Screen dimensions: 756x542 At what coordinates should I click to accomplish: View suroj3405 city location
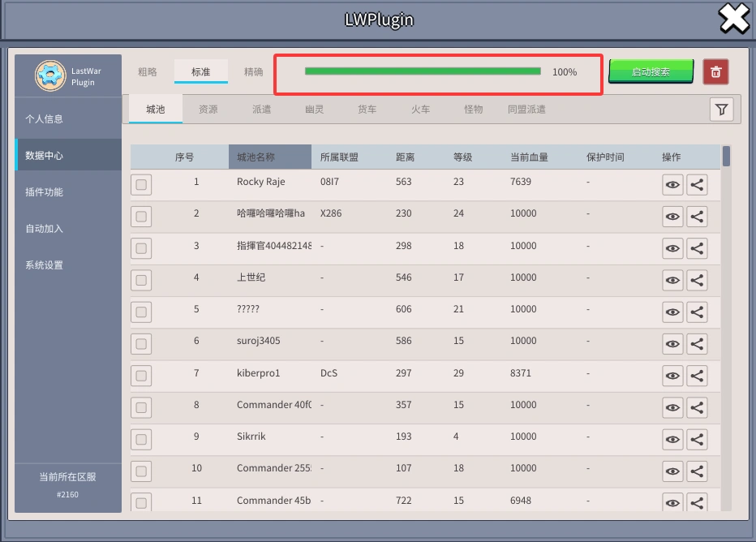click(672, 344)
